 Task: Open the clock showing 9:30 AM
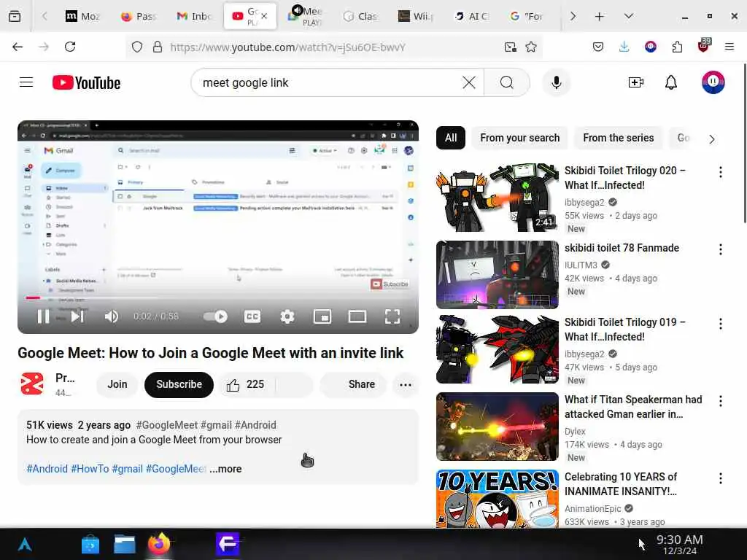[x=679, y=544]
